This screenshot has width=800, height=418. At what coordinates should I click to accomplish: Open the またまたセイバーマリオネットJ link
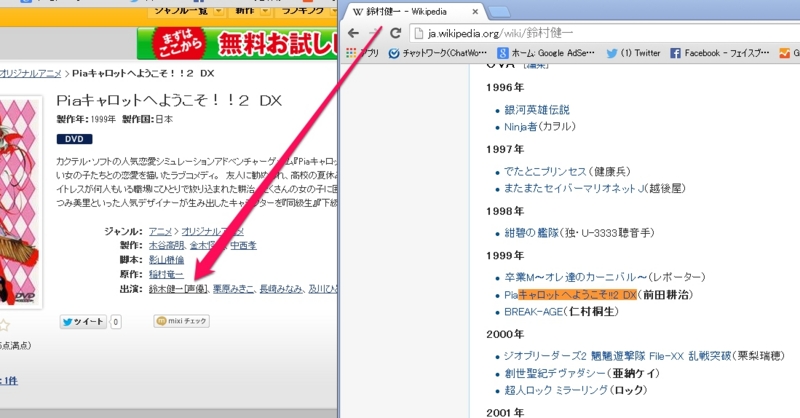point(574,188)
